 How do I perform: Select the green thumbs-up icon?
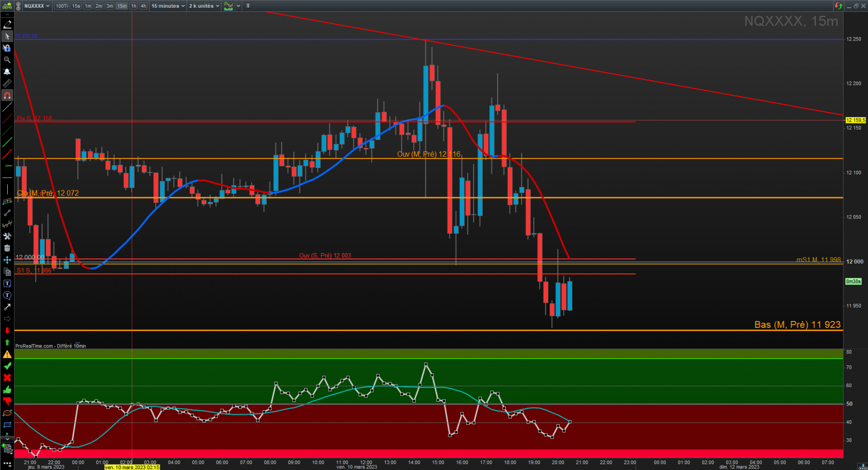point(7,389)
